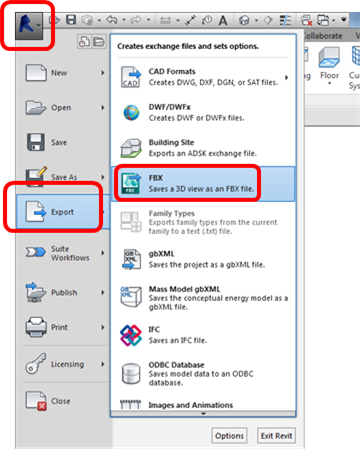Show the Open Documents folder icon
This screenshot has width=360, height=449.
pos(99,42)
